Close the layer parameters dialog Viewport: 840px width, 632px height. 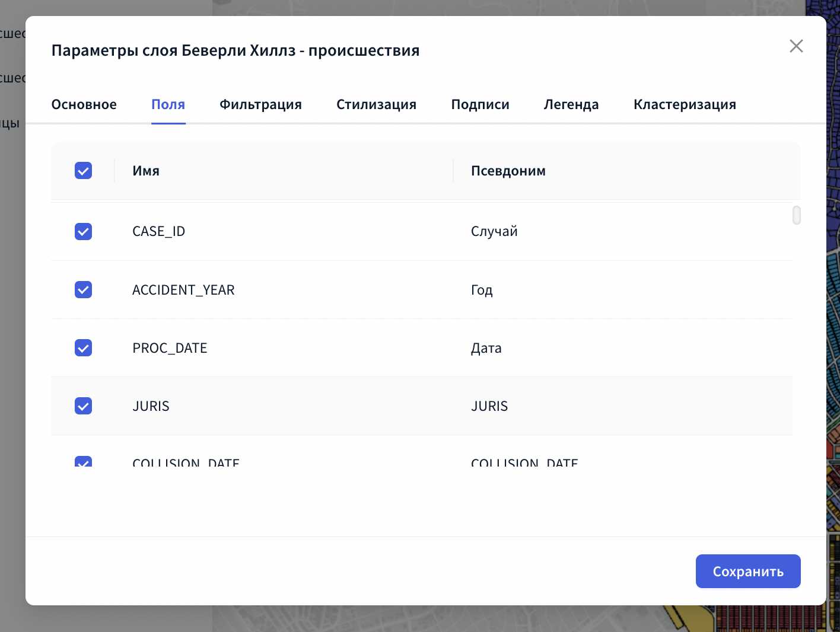coord(796,46)
